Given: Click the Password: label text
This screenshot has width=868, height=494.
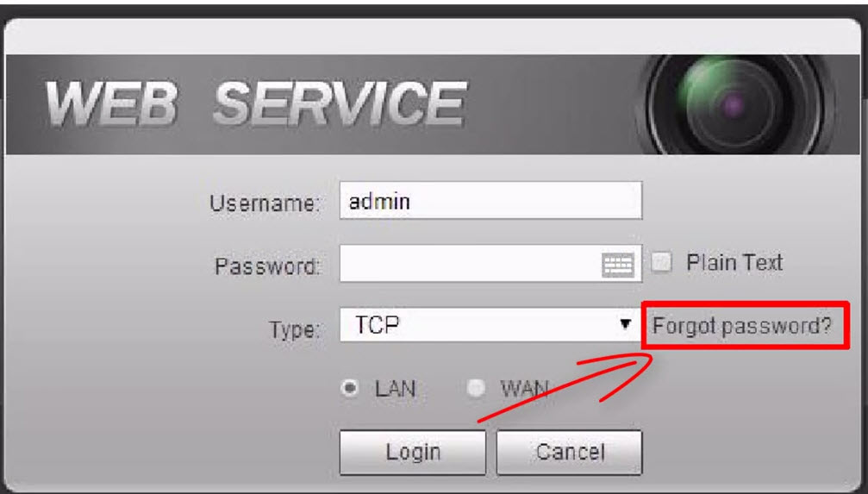Looking at the screenshot, I should (268, 266).
